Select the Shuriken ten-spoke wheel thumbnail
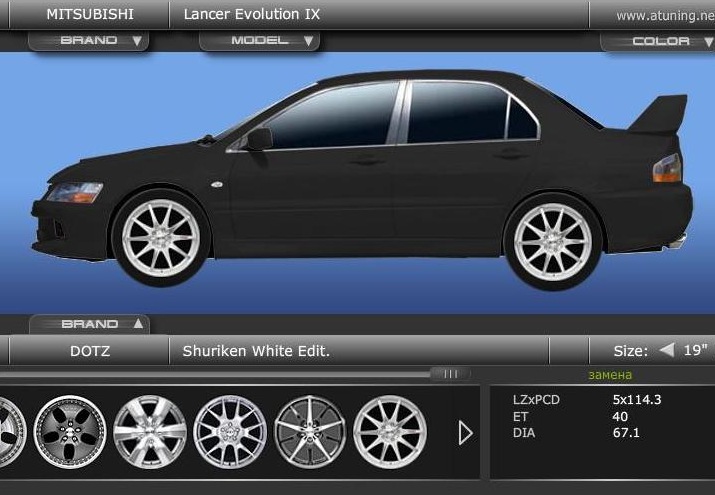This screenshot has height=495, width=715. coord(390,432)
